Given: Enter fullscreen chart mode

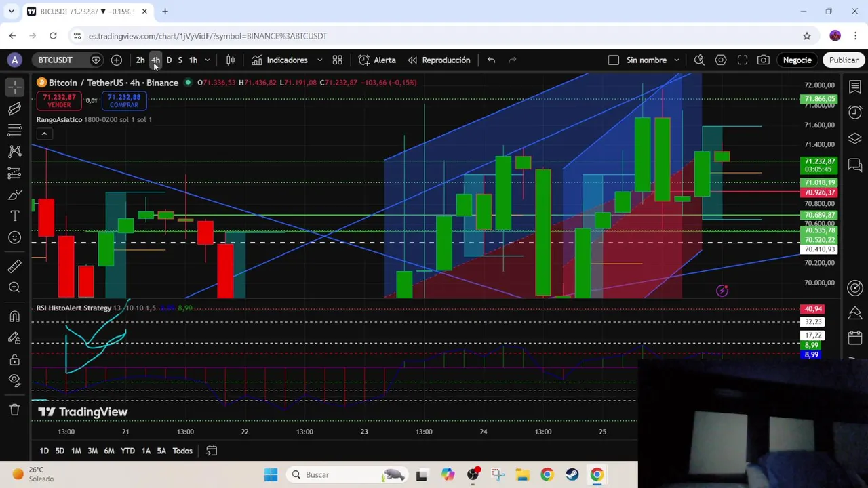Looking at the screenshot, I should [x=743, y=60].
